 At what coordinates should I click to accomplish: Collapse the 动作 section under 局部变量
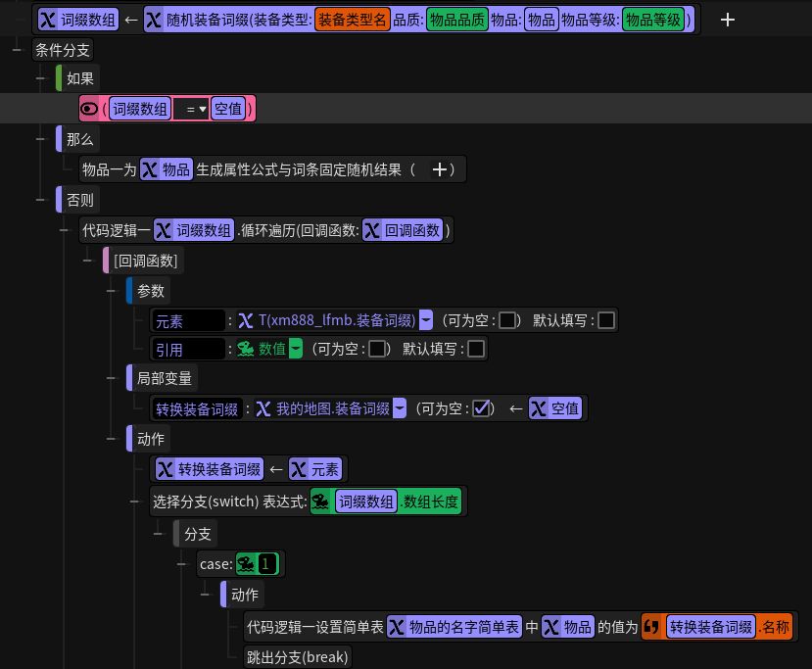(x=111, y=439)
